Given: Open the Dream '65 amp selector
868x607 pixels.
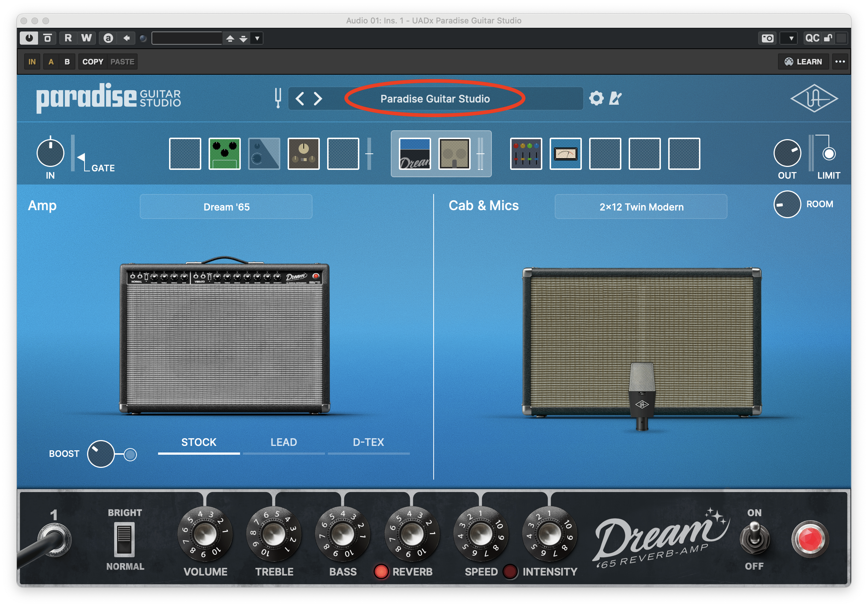Looking at the screenshot, I should tap(226, 207).
